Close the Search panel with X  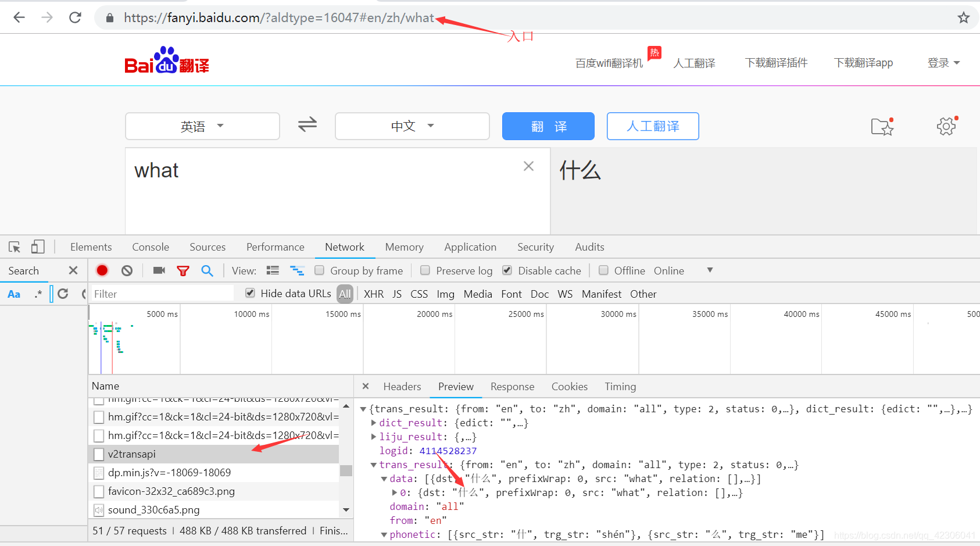point(73,270)
